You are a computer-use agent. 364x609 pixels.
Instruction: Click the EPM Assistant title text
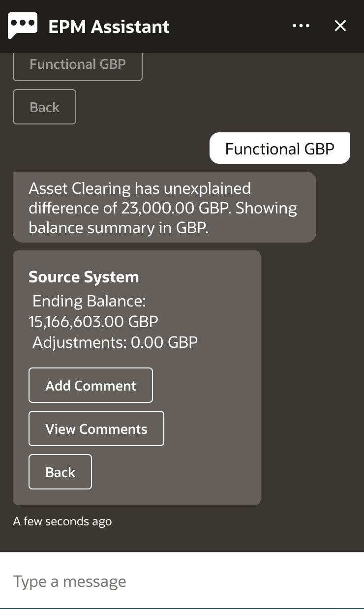tap(108, 26)
